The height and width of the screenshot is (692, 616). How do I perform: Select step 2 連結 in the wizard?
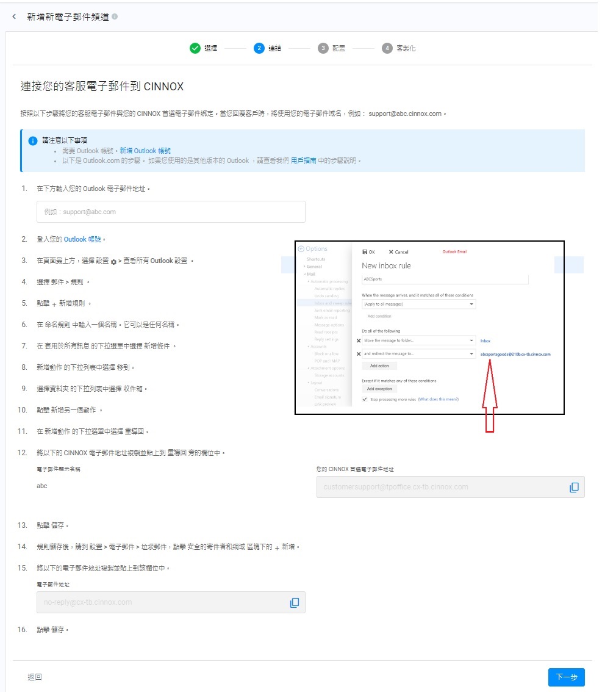(267, 48)
